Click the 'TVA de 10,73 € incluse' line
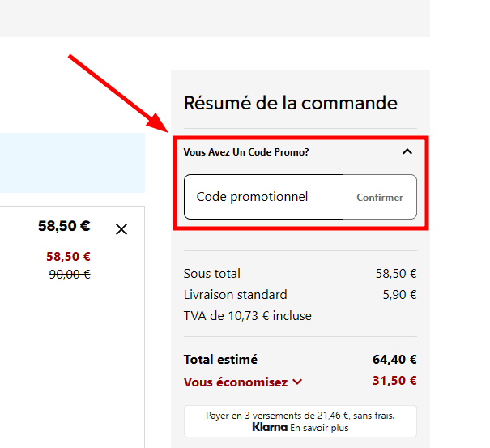 [247, 316]
